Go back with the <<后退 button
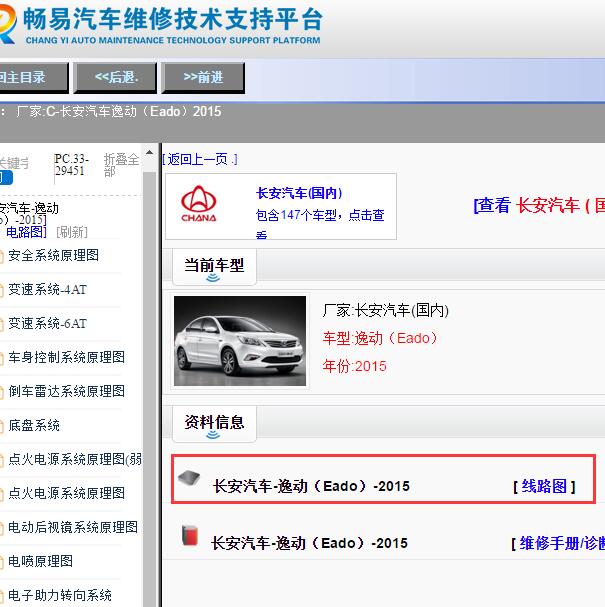Image resolution: width=605 pixels, height=607 pixels. click(x=115, y=77)
